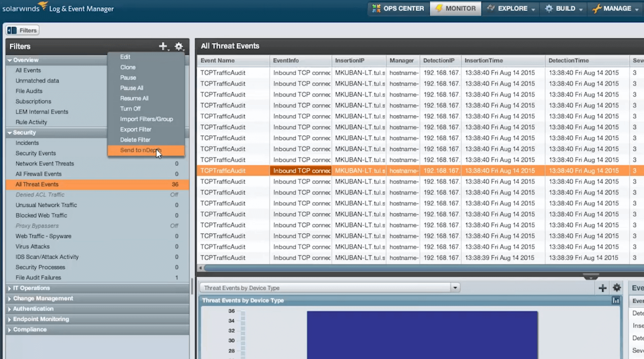Select Export Filter in the context menu
Viewport: 644px width, 359px height.
pos(136,130)
